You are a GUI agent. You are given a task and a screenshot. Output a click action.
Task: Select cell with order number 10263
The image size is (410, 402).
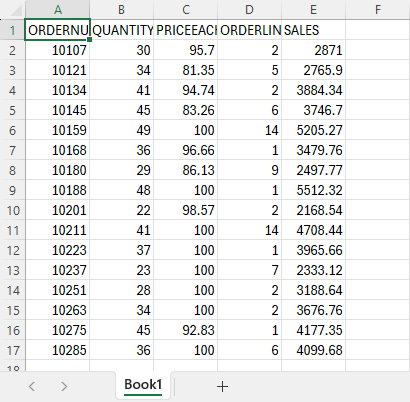(x=58, y=310)
